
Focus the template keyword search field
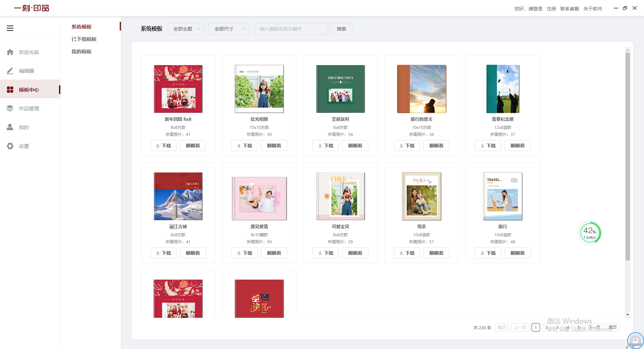[x=291, y=29]
